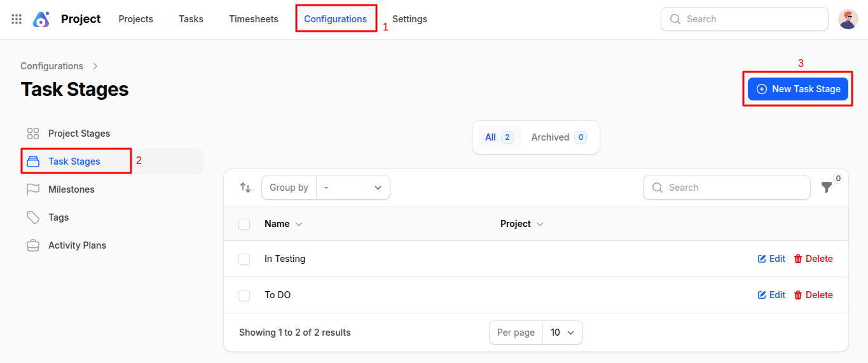Open the Group by dropdown
Screen dimensions: 868x363
(x=353, y=188)
